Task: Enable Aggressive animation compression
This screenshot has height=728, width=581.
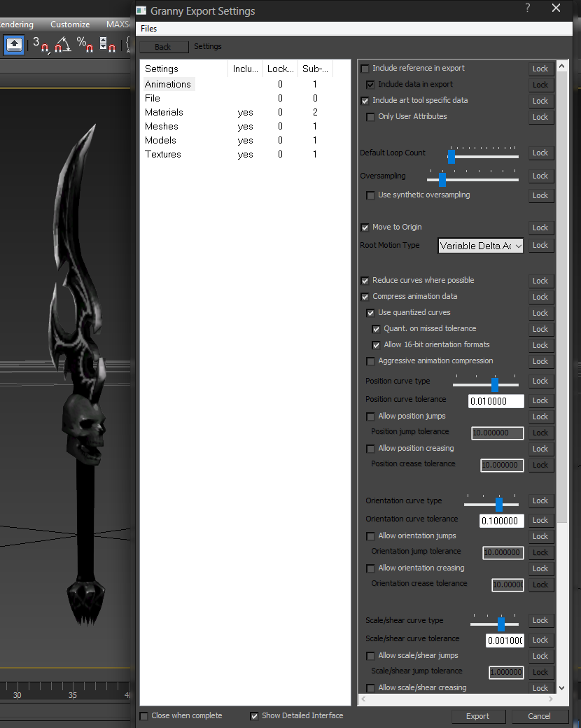Action: pos(370,361)
